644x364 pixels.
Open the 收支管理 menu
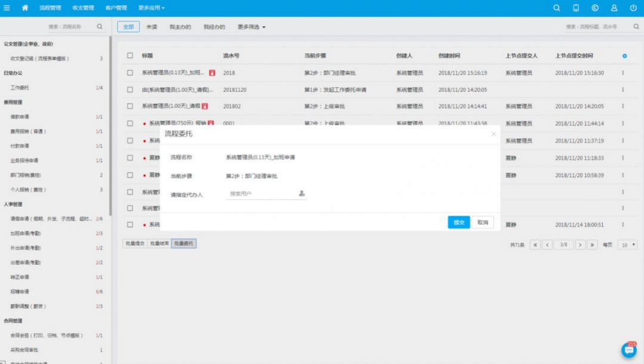click(83, 8)
